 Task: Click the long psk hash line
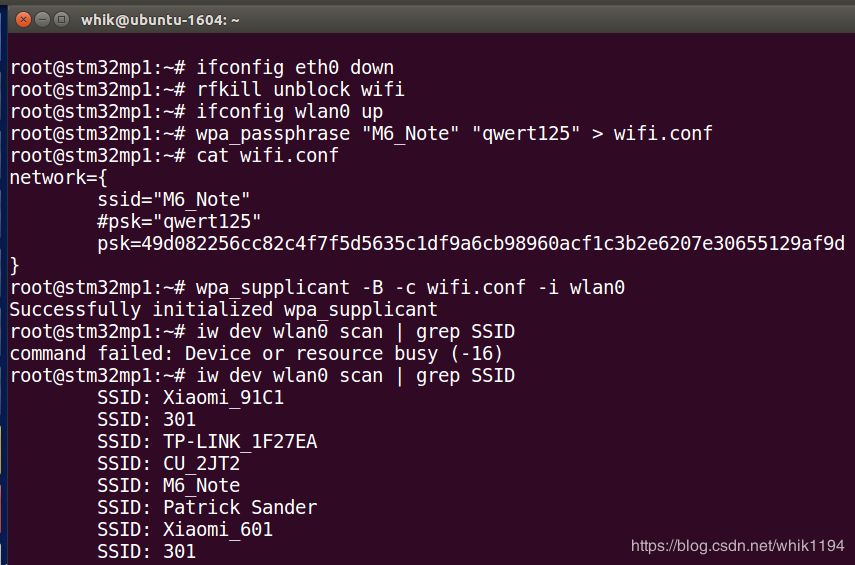(471, 243)
